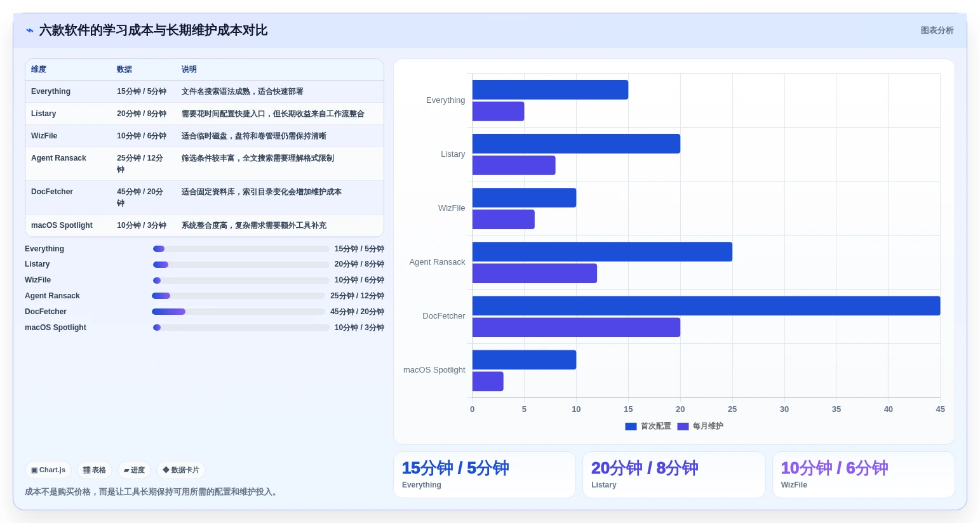Open the WizFile data card
Viewport: 980px width, 523px height.
[864, 475]
